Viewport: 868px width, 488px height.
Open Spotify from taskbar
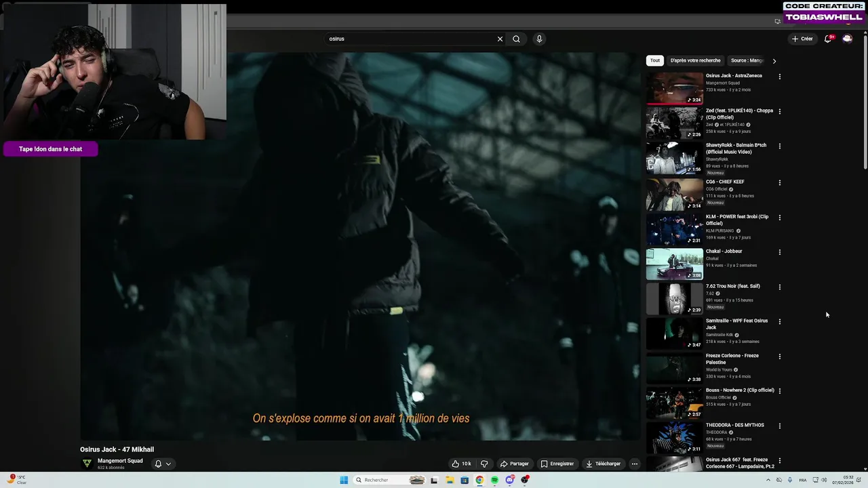pyautogui.click(x=494, y=480)
